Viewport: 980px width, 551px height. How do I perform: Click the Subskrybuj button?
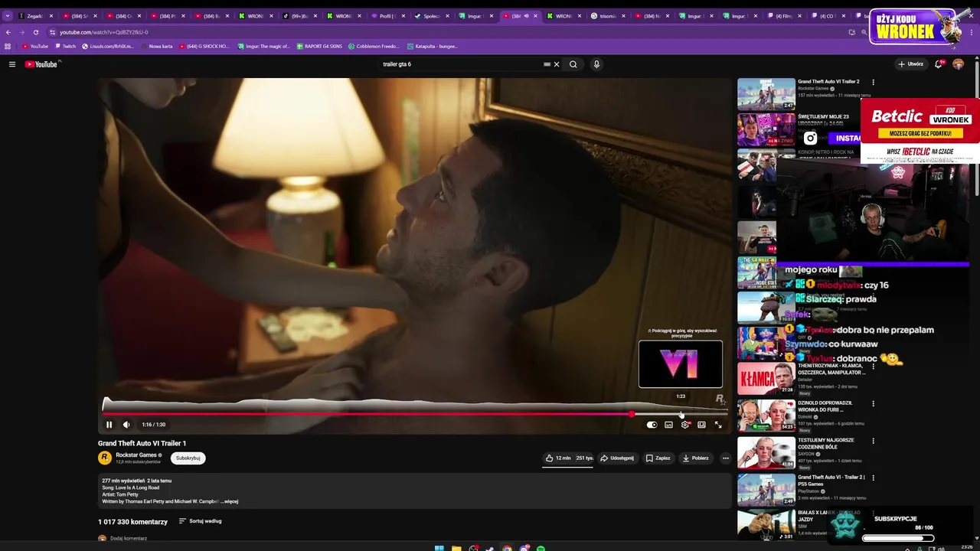(188, 458)
